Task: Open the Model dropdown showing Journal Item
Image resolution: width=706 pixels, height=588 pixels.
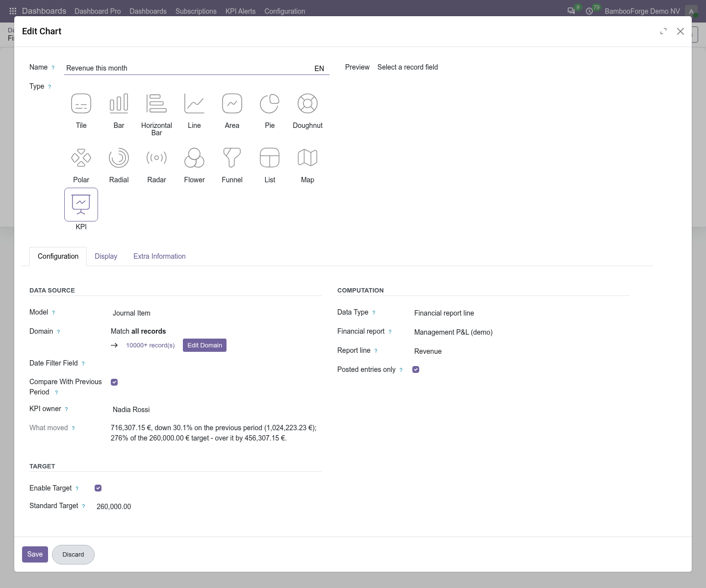Action: (x=216, y=313)
